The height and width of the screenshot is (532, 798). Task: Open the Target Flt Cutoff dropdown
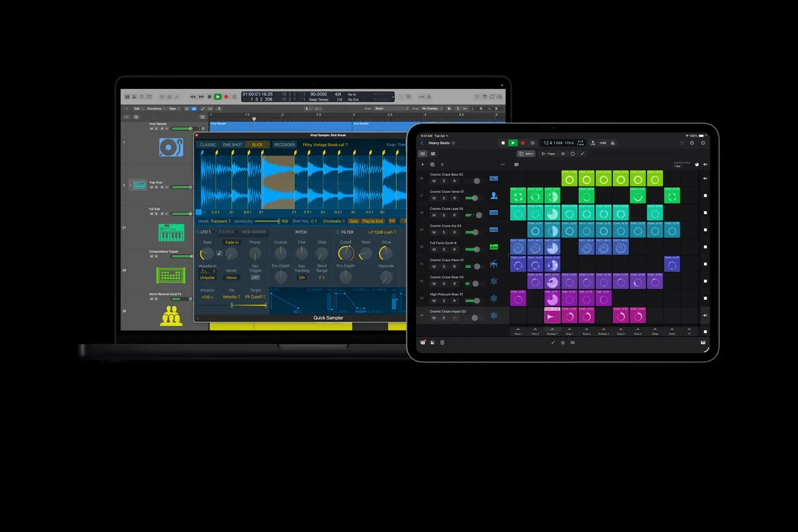[255, 297]
